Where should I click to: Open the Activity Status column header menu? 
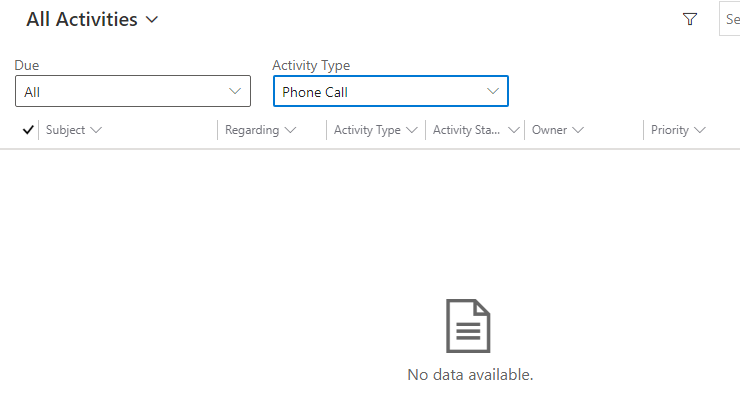coord(476,130)
